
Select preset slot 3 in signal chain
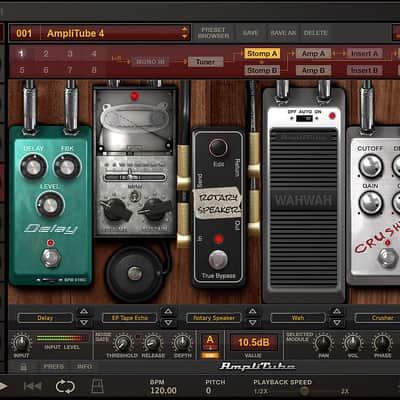(70, 53)
